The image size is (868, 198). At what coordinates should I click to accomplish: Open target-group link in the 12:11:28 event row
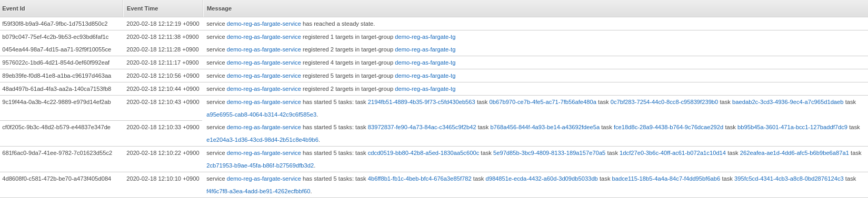tap(425, 49)
